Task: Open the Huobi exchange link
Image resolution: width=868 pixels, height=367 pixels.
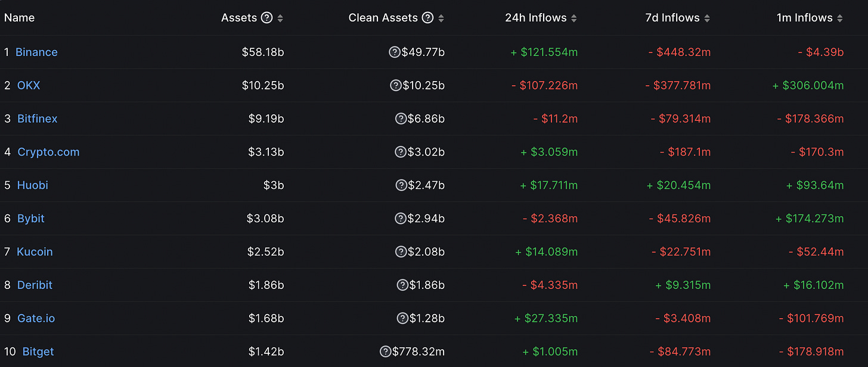Action: 33,185
